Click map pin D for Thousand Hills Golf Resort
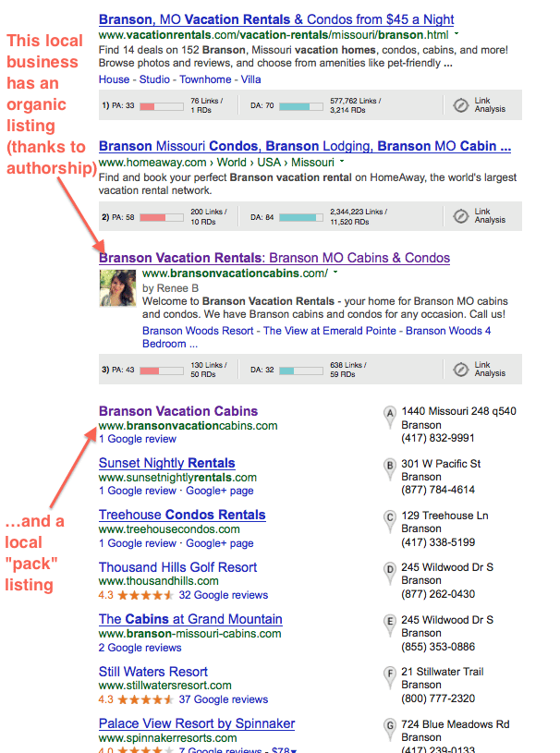 [389, 574]
